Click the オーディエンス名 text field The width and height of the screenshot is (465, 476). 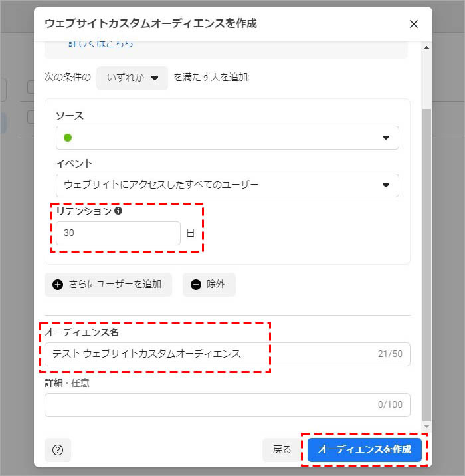[x=206, y=354]
